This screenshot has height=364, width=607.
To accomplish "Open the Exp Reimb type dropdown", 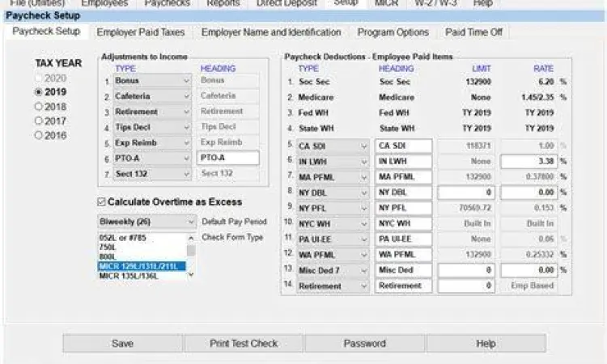I will pyautogui.click(x=152, y=142).
